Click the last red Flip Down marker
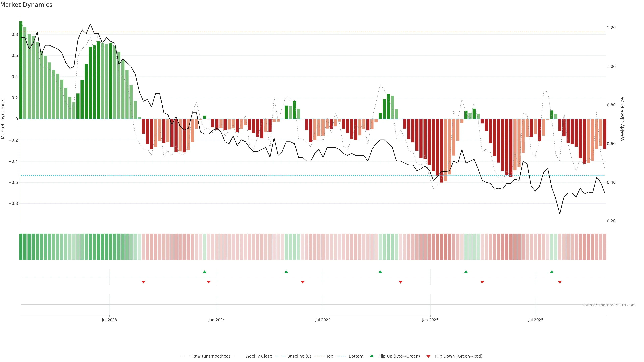Viewport: 644px width, 362px height. (560, 282)
